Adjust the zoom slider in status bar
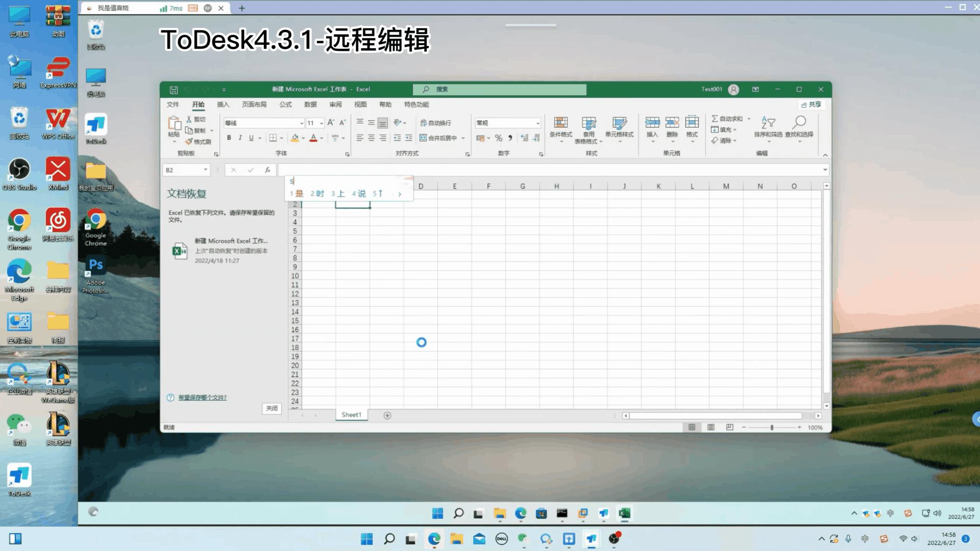Viewport: 980px width, 551px height. pos(772,427)
